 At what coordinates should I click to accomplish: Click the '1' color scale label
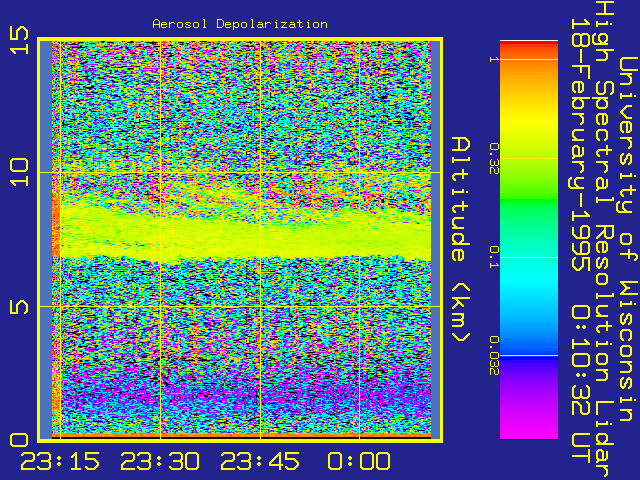coord(494,59)
